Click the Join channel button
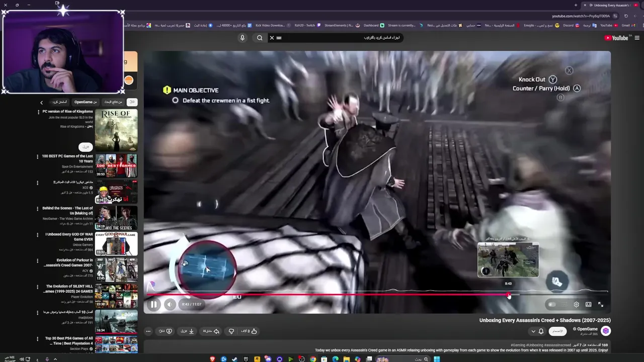 coord(557,331)
